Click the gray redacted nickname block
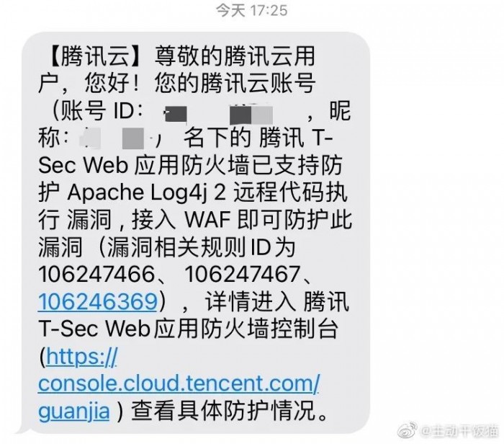The image size is (504, 444). coord(133,138)
